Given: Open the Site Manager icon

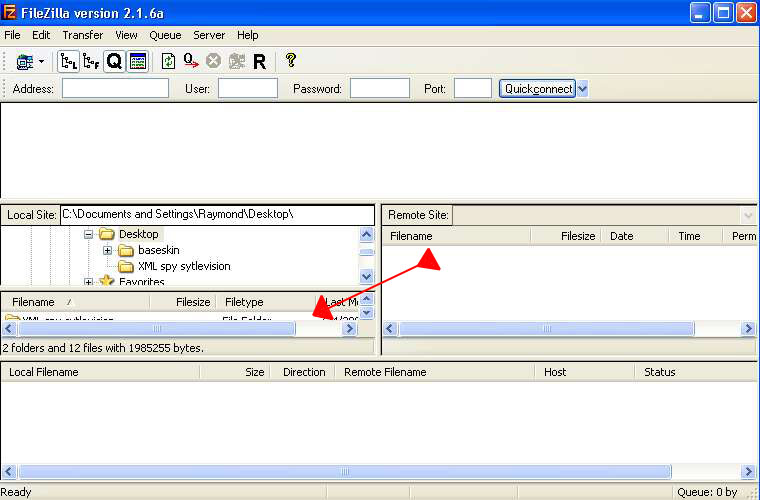Looking at the screenshot, I should (x=24, y=62).
